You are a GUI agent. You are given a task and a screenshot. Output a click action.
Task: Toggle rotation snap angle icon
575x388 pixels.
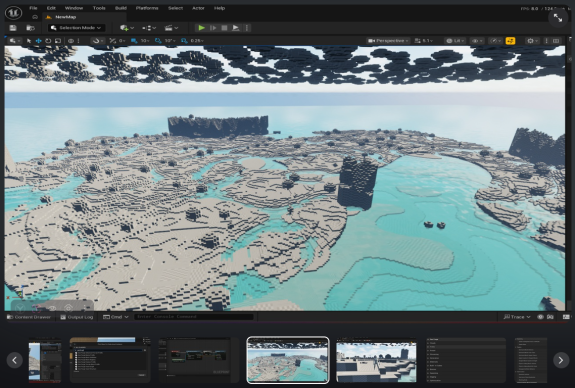coord(158,41)
